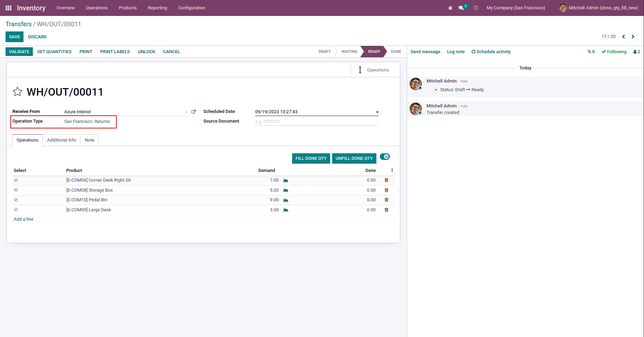The height and width of the screenshot is (337, 644).
Task: Delete the Storage Box line
Action: [x=386, y=190]
